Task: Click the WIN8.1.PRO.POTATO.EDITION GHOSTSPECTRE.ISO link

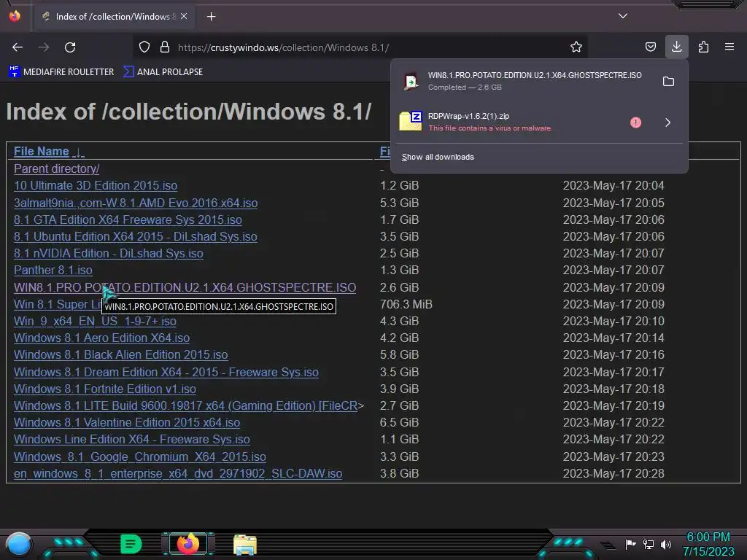Action: point(185,287)
